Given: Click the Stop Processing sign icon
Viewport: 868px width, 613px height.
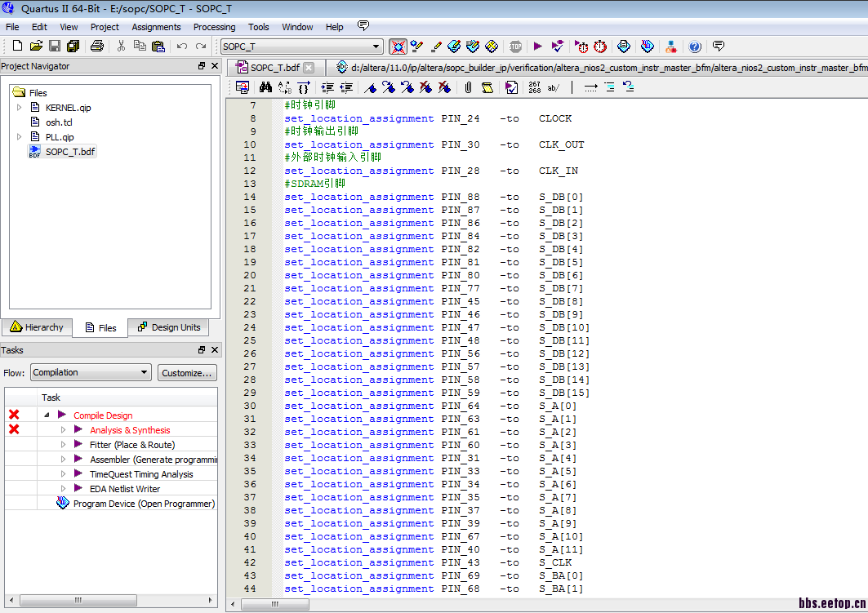Looking at the screenshot, I should pyautogui.click(x=515, y=47).
